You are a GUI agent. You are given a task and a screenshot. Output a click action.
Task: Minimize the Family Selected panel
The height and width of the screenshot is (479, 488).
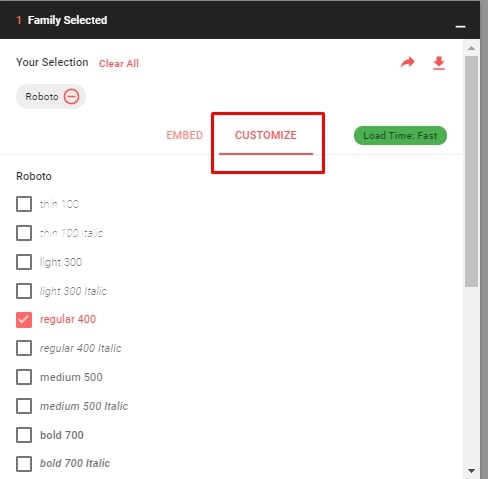[x=460, y=27]
